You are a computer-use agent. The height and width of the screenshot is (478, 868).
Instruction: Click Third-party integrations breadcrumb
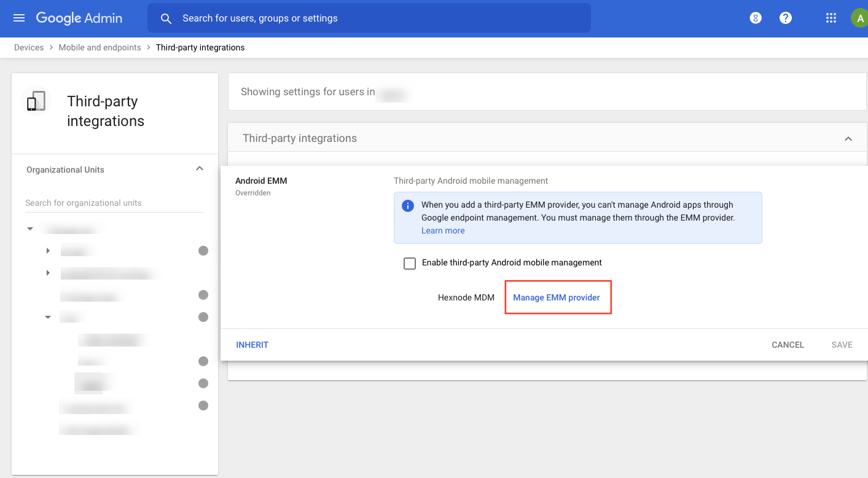point(200,47)
